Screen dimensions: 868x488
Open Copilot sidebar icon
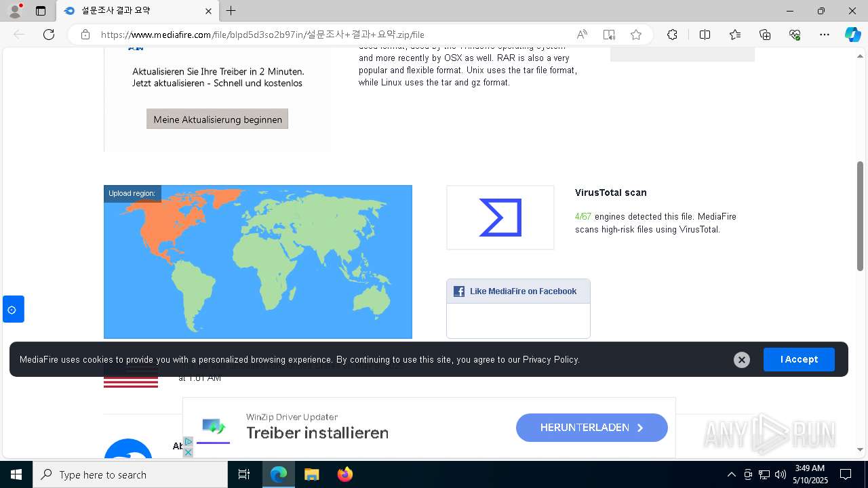(852, 35)
